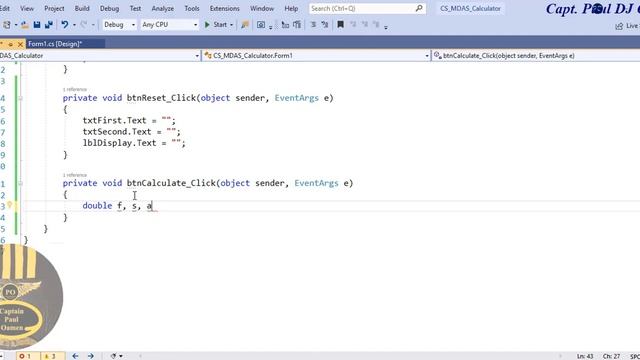Toggle a bookmark on the current line
640x360 pixels.
pyautogui.click(x=340, y=25)
